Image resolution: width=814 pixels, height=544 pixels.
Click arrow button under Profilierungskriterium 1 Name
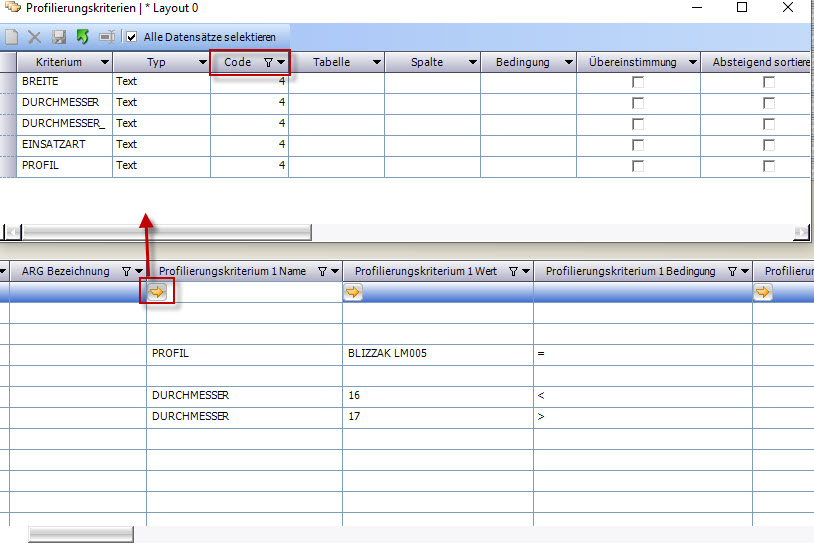point(158,292)
